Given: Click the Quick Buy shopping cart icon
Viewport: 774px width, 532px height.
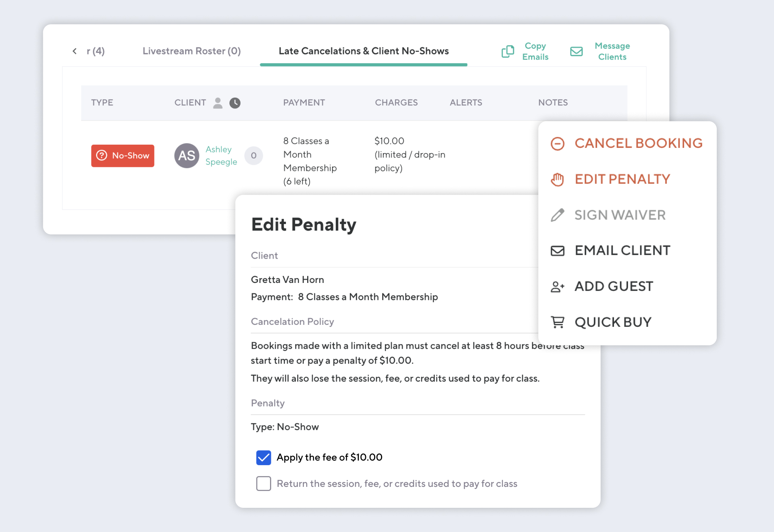Looking at the screenshot, I should point(558,322).
